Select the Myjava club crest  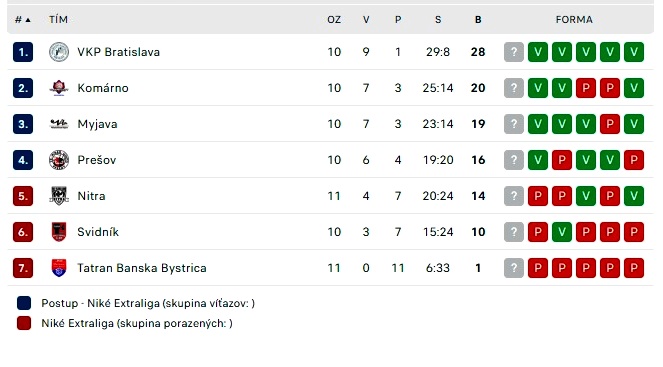[59, 124]
